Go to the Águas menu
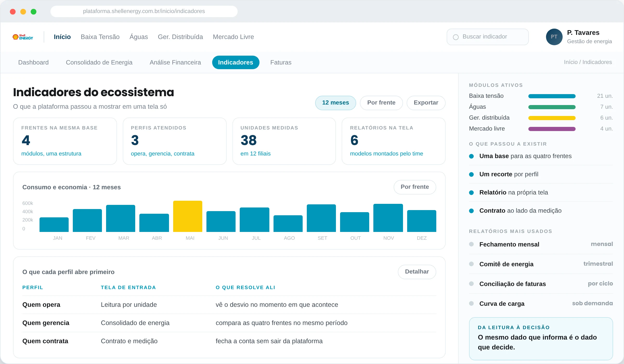Image resolution: width=624 pixels, height=364 pixels. (139, 37)
